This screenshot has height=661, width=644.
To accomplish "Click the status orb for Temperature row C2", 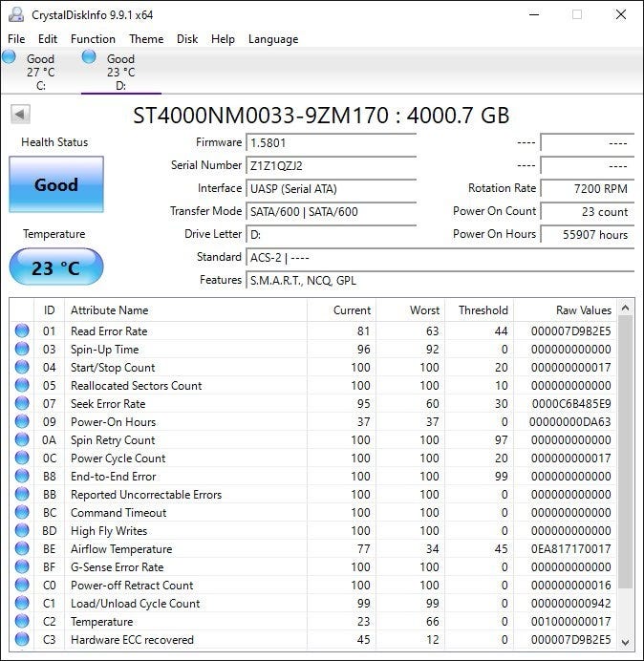I will [22, 621].
